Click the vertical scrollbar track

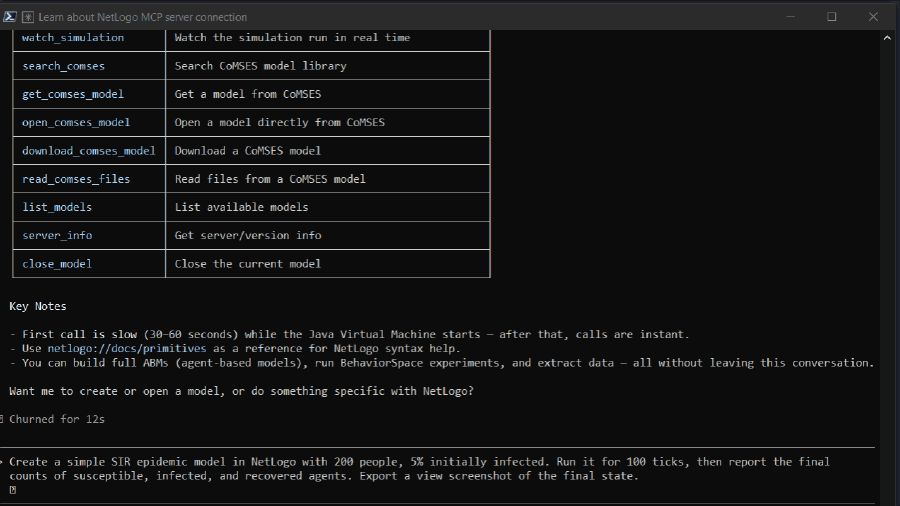click(x=887, y=270)
